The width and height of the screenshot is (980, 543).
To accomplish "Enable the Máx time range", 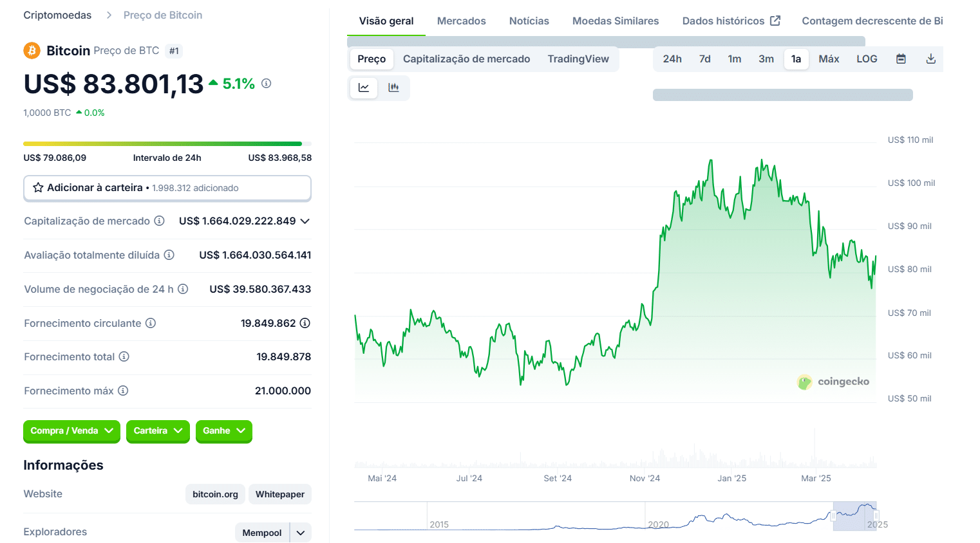I will tap(829, 59).
